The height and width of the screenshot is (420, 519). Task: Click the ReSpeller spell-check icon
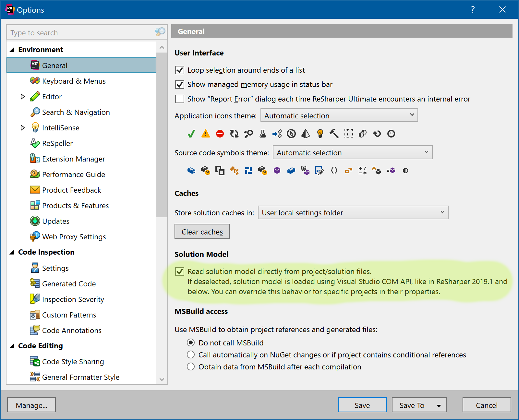[x=35, y=143]
